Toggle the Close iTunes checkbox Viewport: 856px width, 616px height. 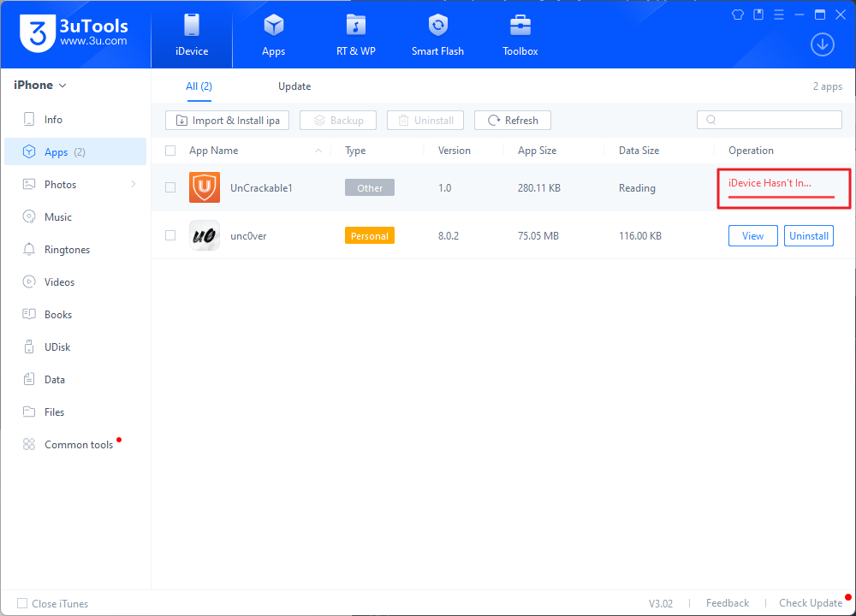(22, 603)
